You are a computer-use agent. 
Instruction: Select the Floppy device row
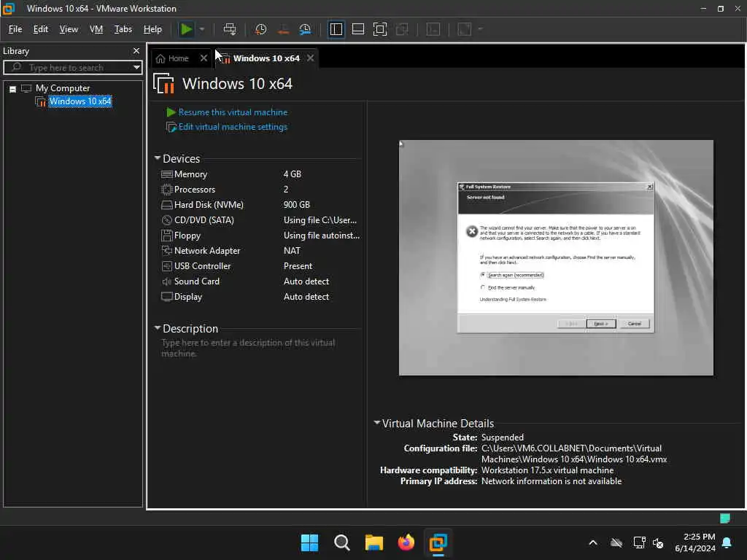[x=260, y=236]
